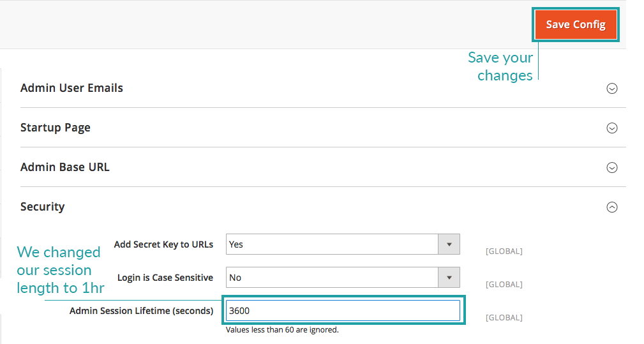Open the Login is Case Sensitive select box
Viewport: 644px width, 344px height.
pos(332,278)
